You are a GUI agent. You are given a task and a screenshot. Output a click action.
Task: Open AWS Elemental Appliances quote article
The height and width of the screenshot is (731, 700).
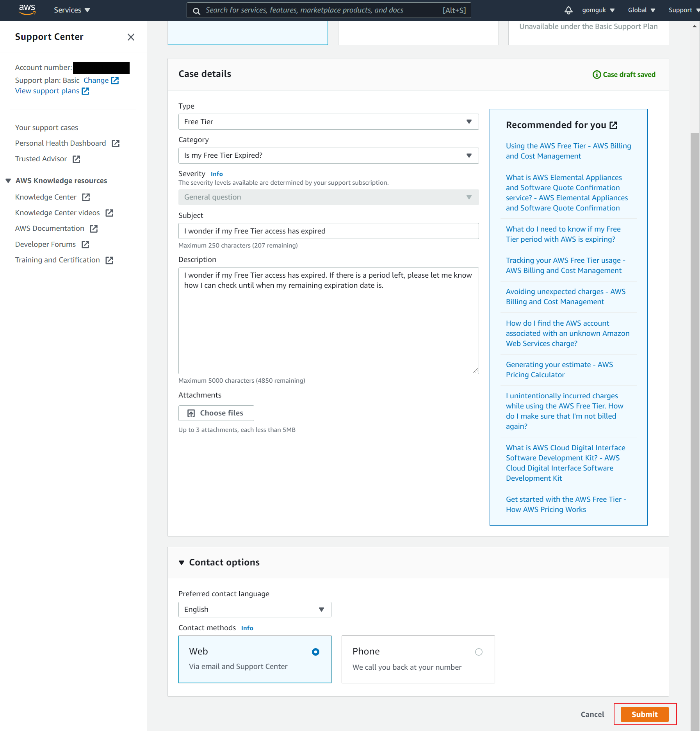click(567, 193)
